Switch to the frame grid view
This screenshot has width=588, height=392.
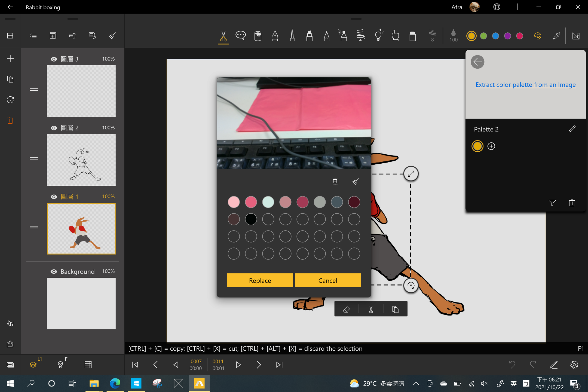click(88, 365)
